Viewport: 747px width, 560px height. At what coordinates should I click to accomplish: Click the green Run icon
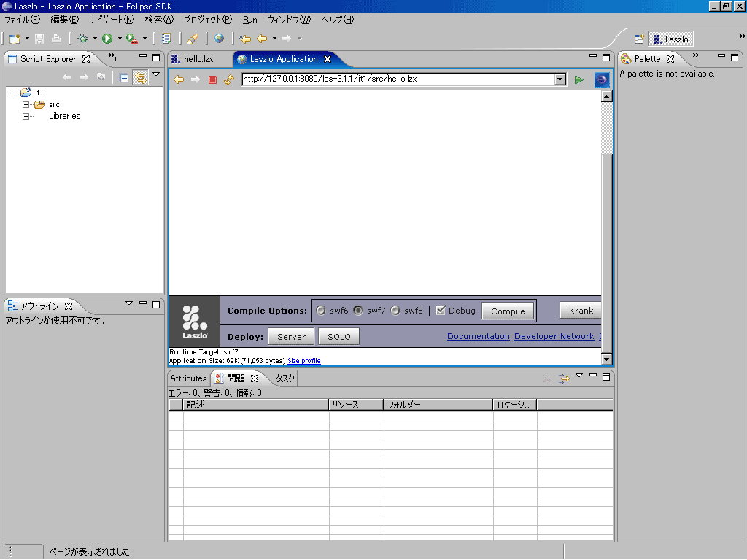(x=107, y=39)
